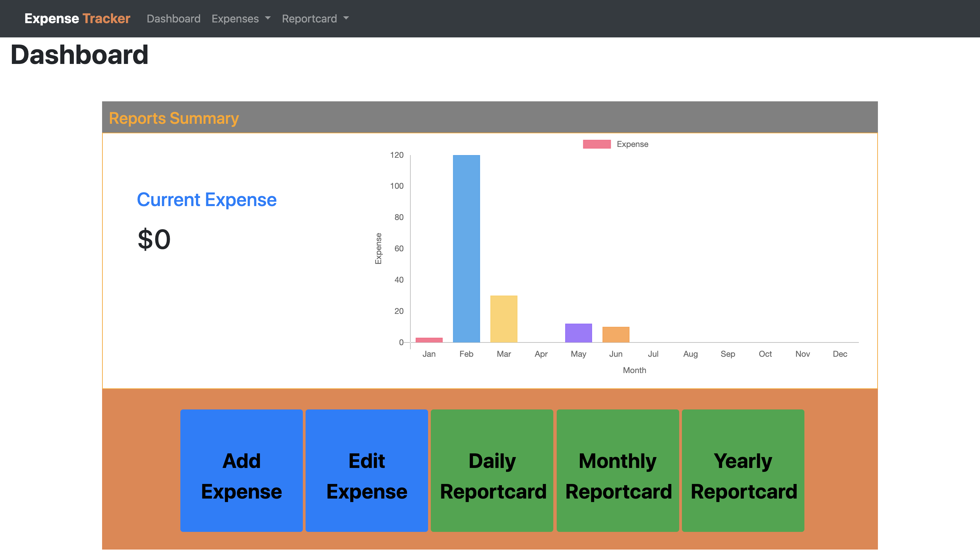Open the Dashboard nav link

[174, 18]
